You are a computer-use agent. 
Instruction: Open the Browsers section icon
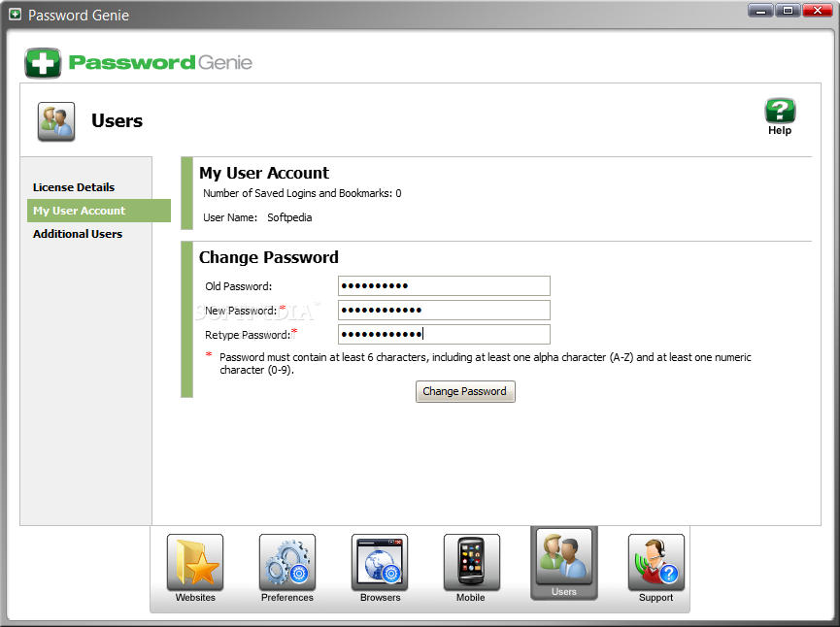point(380,563)
